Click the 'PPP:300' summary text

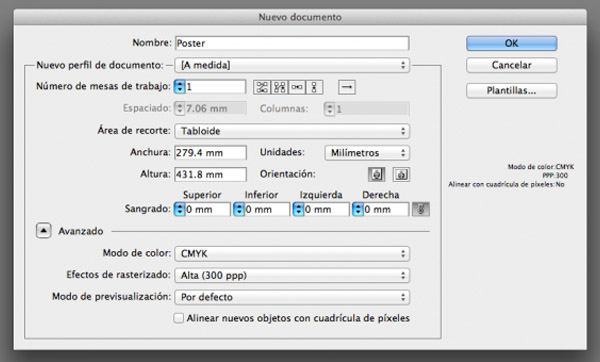tap(555, 176)
